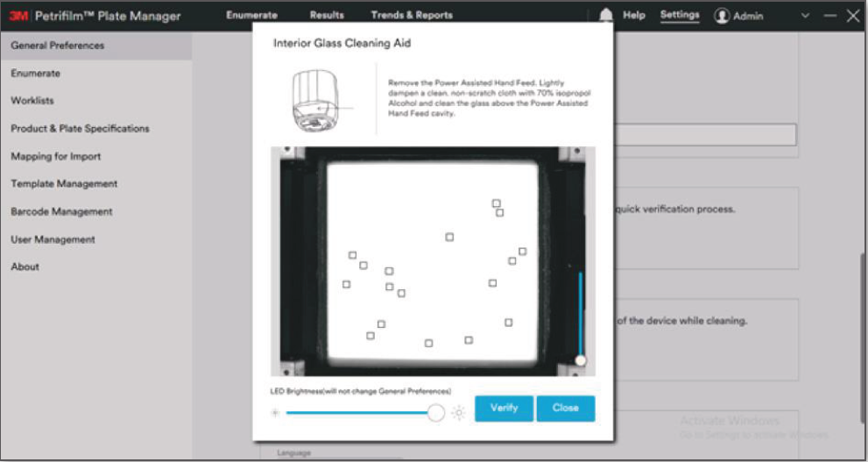Go to Barcode Management settings
Image resolution: width=868 pixels, height=462 pixels.
pos(61,211)
